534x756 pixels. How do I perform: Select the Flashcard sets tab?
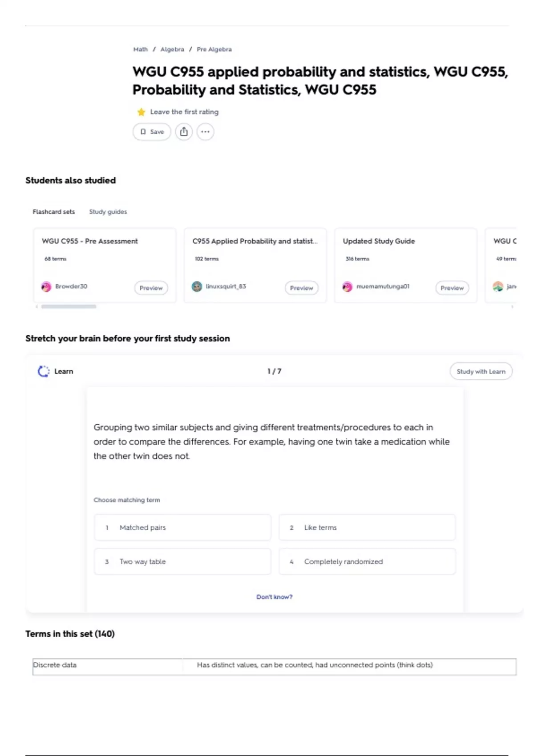53,212
